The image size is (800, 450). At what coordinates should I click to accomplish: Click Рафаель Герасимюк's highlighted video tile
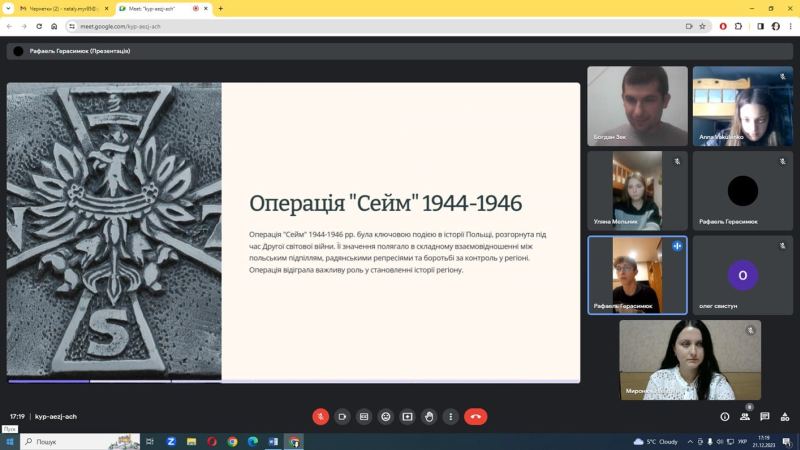point(637,275)
